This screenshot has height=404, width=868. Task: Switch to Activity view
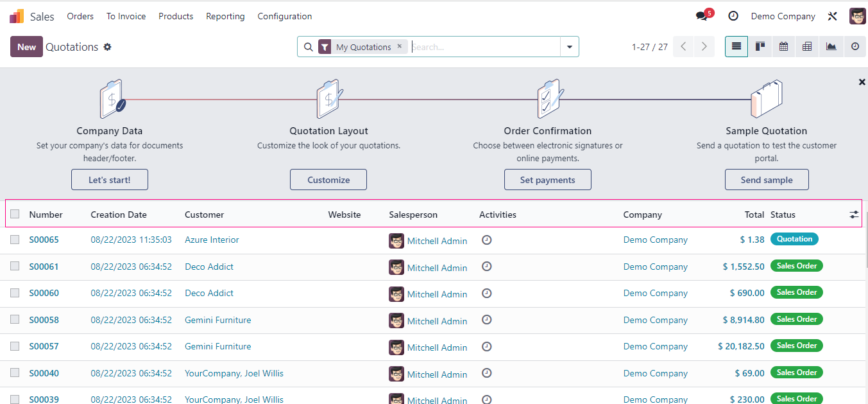tap(855, 47)
